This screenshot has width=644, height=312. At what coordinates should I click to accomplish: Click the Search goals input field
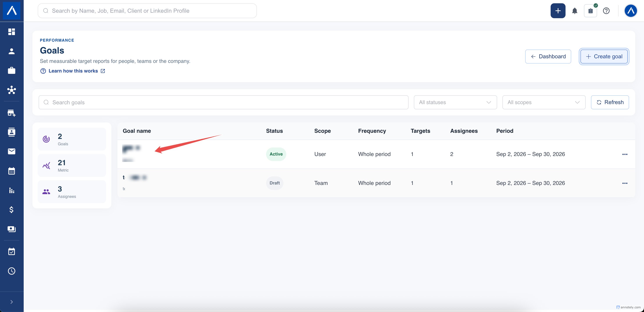tap(223, 102)
